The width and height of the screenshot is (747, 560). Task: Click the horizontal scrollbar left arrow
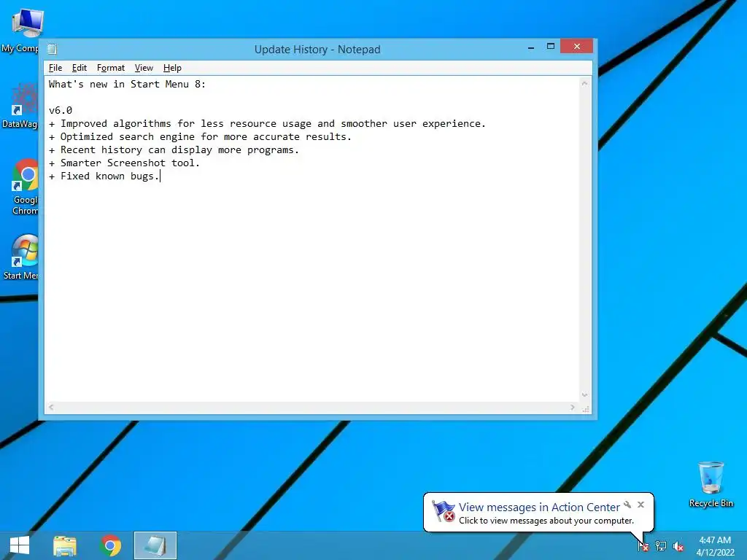click(x=51, y=407)
